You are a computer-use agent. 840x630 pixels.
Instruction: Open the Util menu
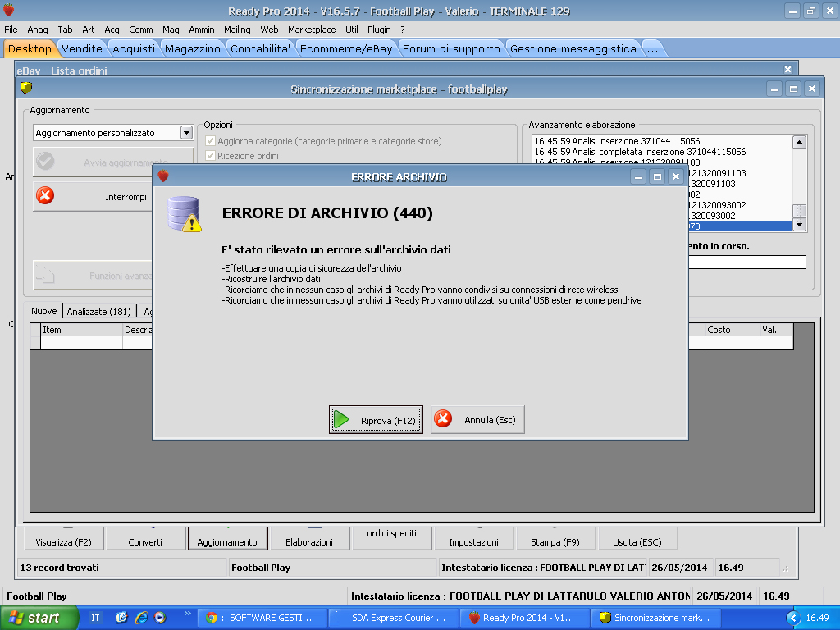point(351,30)
